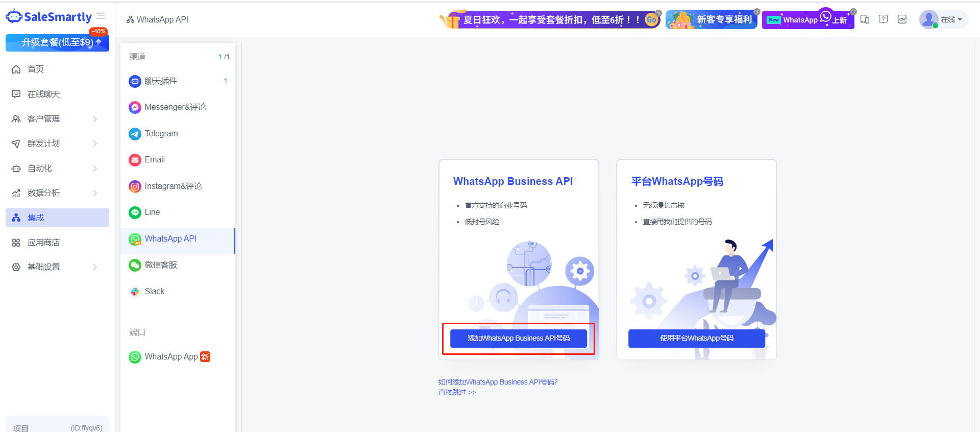This screenshot has height=432, width=980.
Task: Expand the 基础设置 menu arrow
Action: pyautogui.click(x=95, y=267)
